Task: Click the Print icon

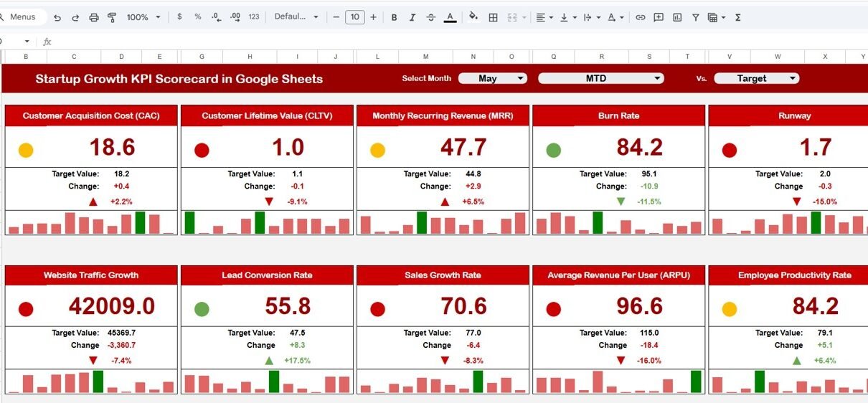Action: pyautogui.click(x=94, y=17)
